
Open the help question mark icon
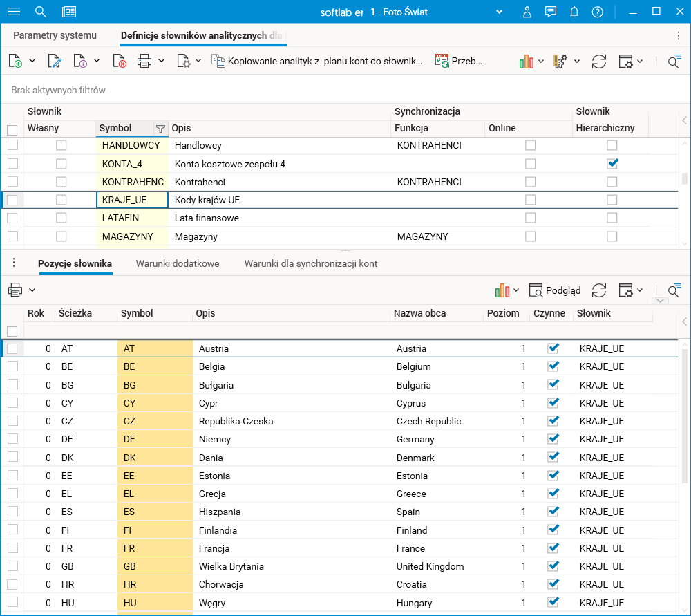pyautogui.click(x=598, y=12)
